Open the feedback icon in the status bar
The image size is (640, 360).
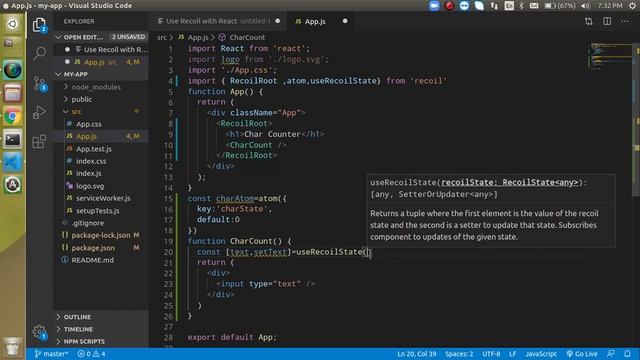point(611,354)
